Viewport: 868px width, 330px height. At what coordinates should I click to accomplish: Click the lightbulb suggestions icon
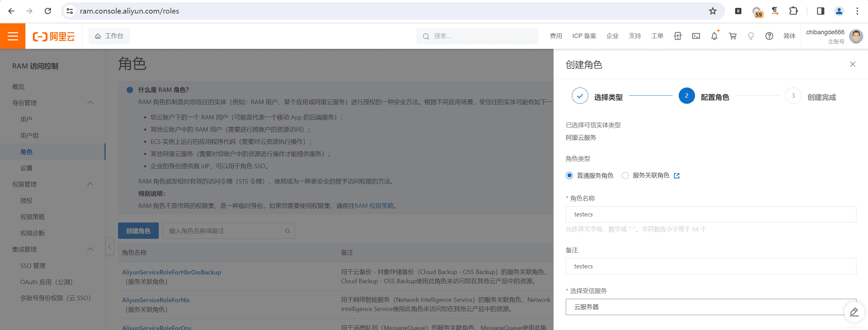coord(751,36)
